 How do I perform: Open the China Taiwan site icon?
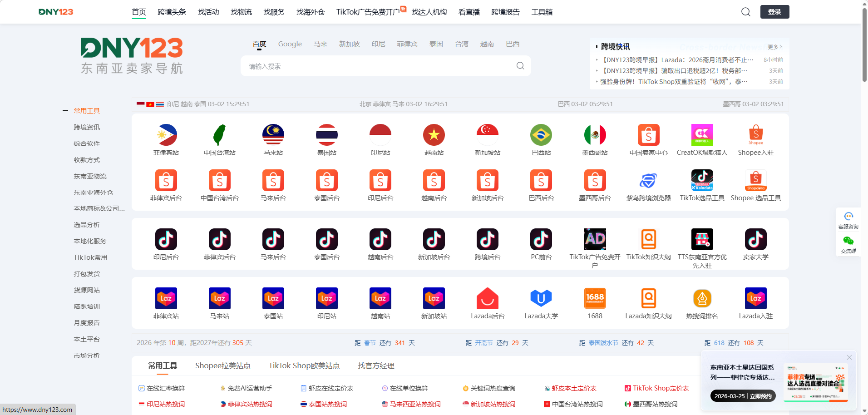click(x=220, y=135)
